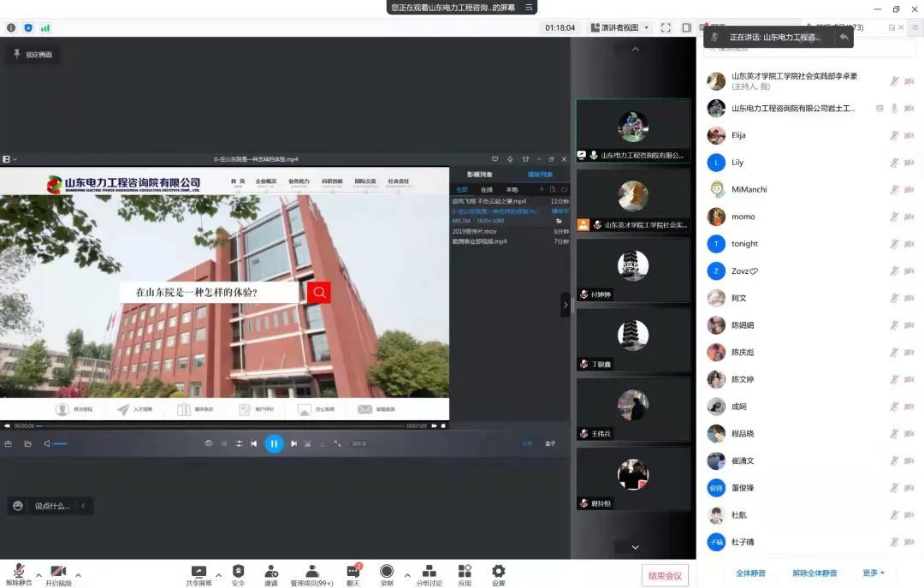Open the 更多 dropdown in members panel
Viewport: 924px width, 588px height.
(x=874, y=573)
